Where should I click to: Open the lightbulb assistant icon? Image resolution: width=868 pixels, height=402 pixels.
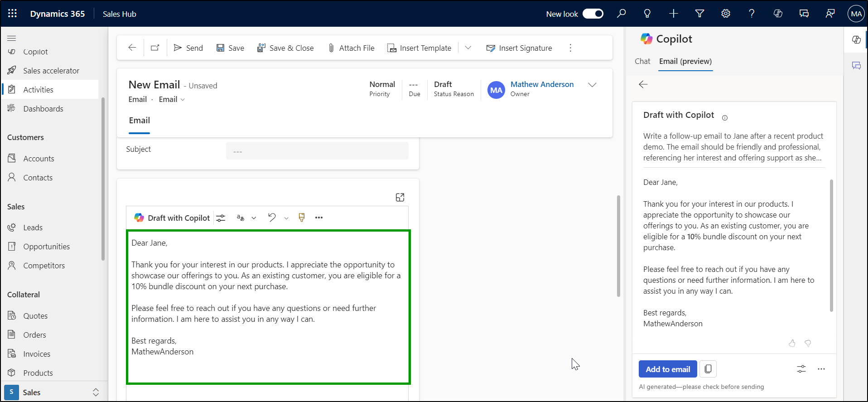pos(647,14)
